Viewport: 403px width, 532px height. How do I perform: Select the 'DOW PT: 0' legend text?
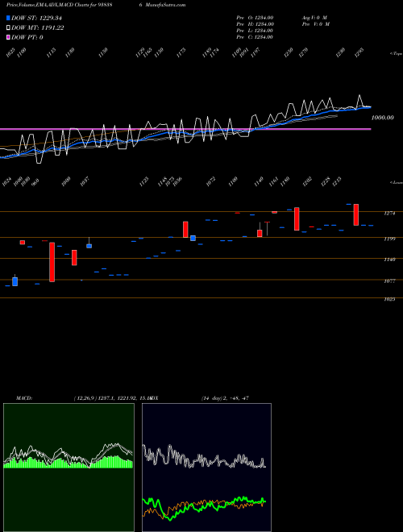[x=27, y=37]
